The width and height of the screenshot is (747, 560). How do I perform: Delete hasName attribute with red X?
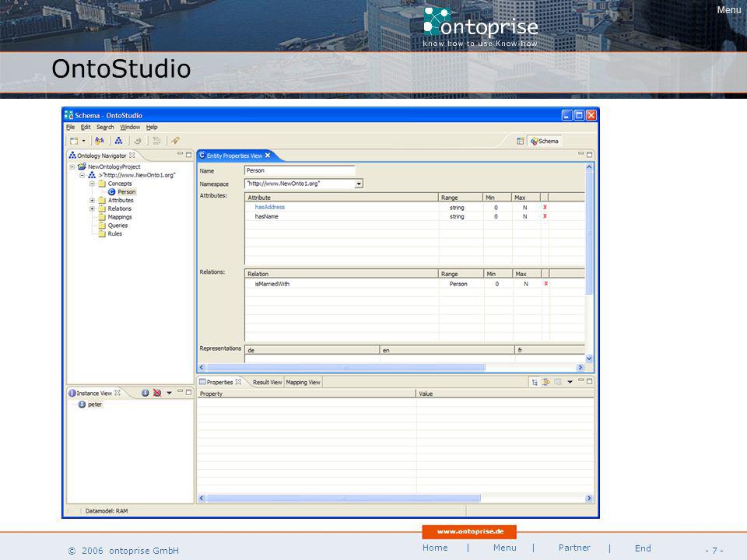545,216
